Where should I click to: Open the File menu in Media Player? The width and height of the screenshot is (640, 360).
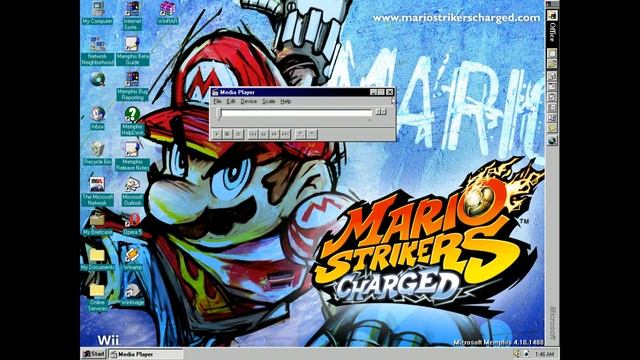218,101
